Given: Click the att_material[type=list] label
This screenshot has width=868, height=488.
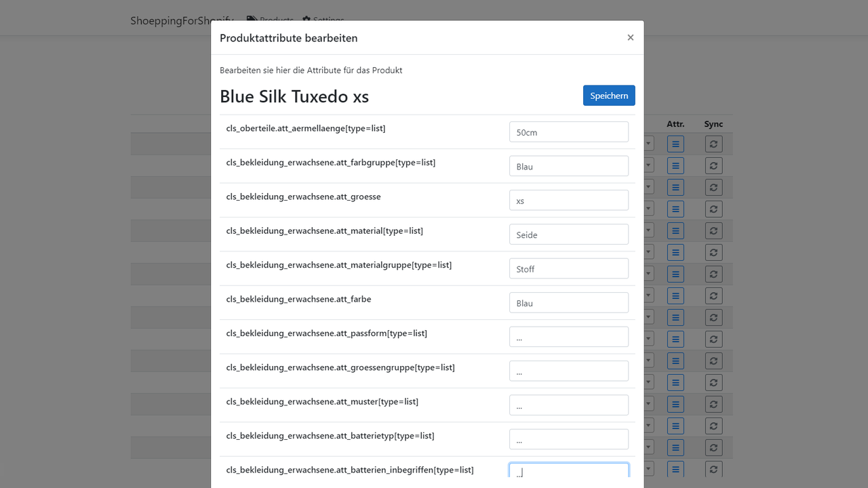Looking at the screenshot, I should (325, 231).
